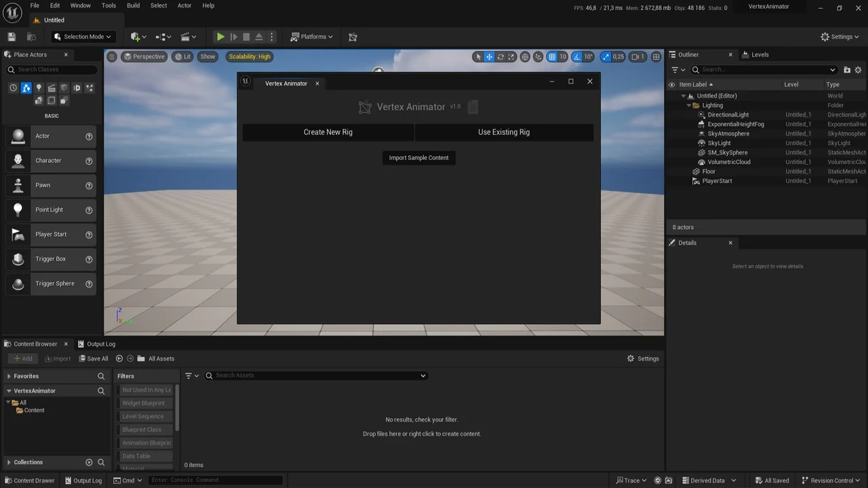Activate the Rotate transform tool
Image resolution: width=868 pixels, height=488 pixels.
[x=500, y=56]
